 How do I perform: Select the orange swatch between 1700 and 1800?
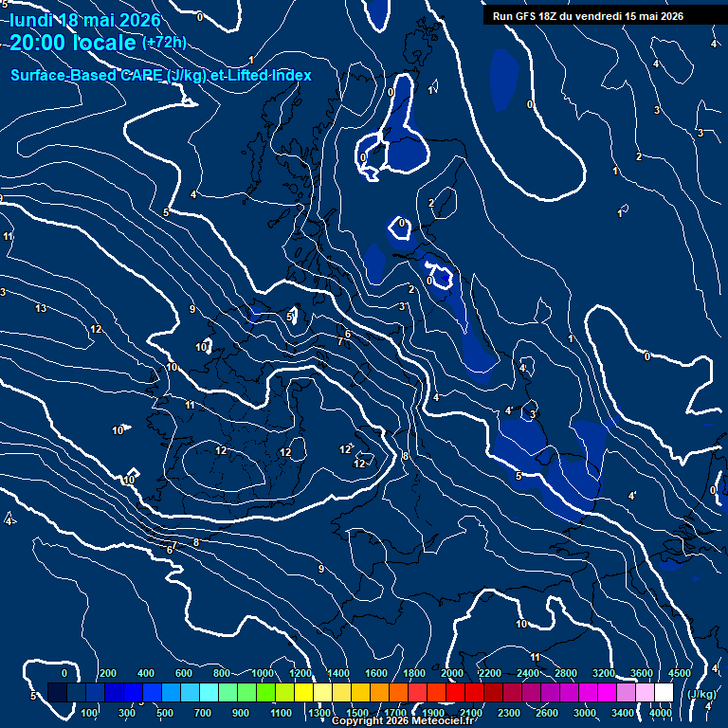click(398, 692)
